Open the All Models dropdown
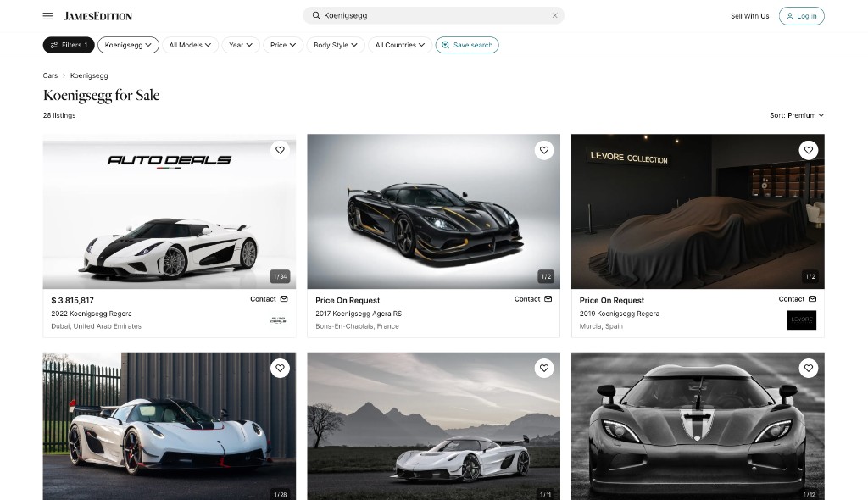This screenshot has height=500, width=868. point(190,45)
